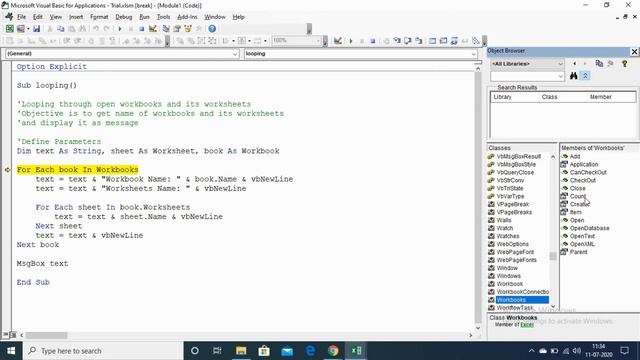This screenshot has width=640, height=360.
Task: Open the Debug menu
Action: tap(123, 17)
